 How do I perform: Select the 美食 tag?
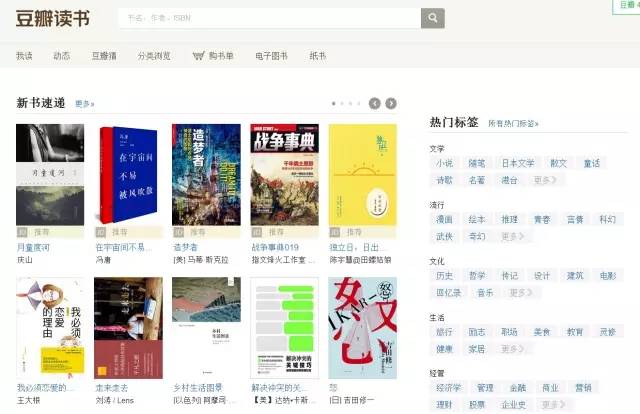click(542, 332)
